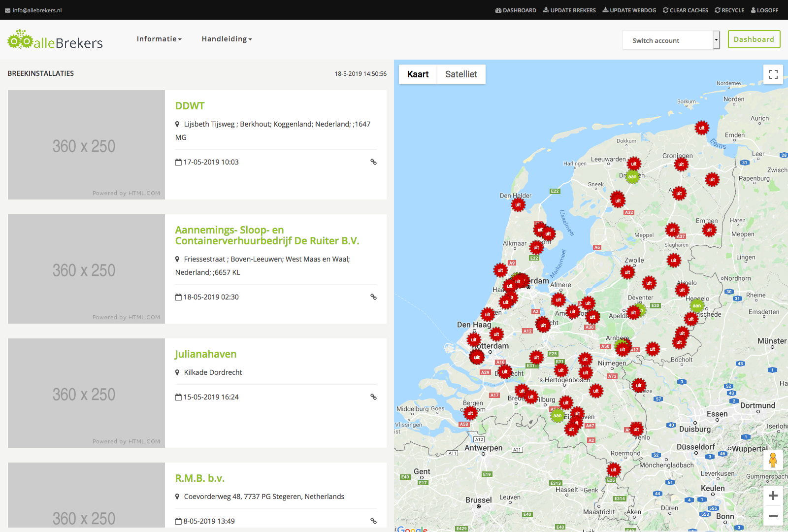Expand the Informatie menu
788x532 pixels.
pyautogui.click(x=159, y=39)
